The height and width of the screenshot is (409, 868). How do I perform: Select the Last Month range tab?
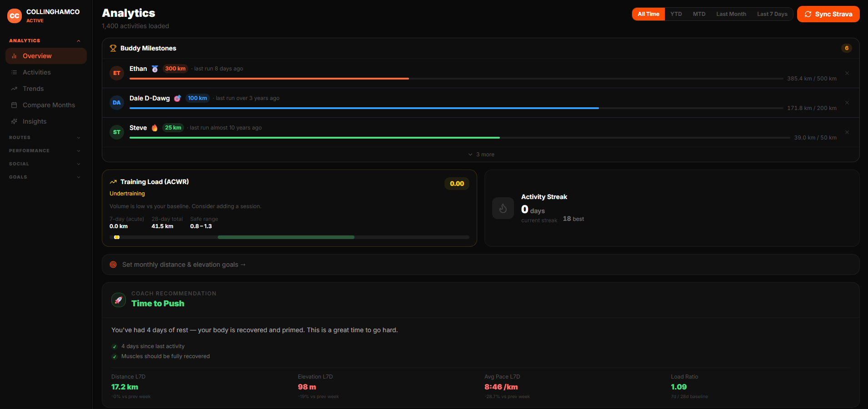click(731, 14)
